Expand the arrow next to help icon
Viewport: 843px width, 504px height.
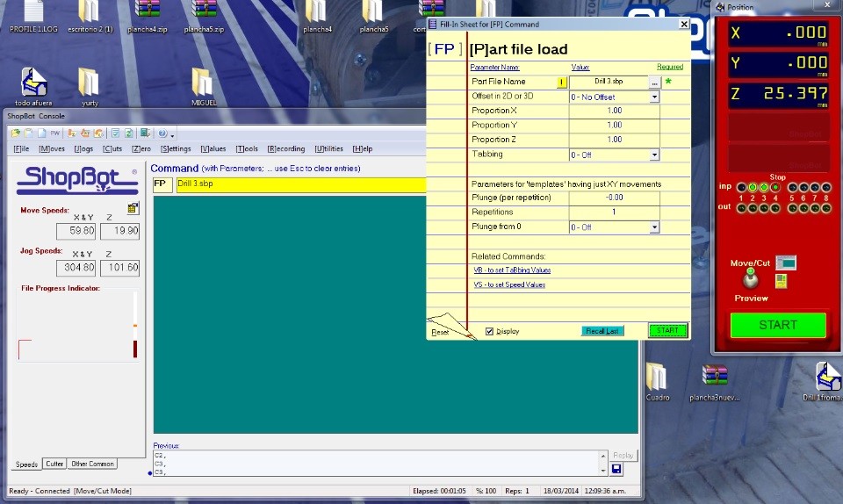[172, 135]
